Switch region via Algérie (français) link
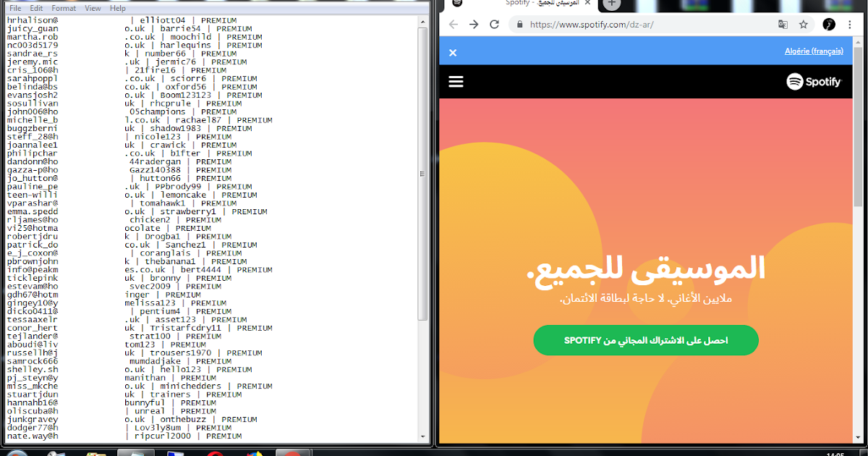The width and height of the screenshot is (868, 456). click(x=814, y=51)
